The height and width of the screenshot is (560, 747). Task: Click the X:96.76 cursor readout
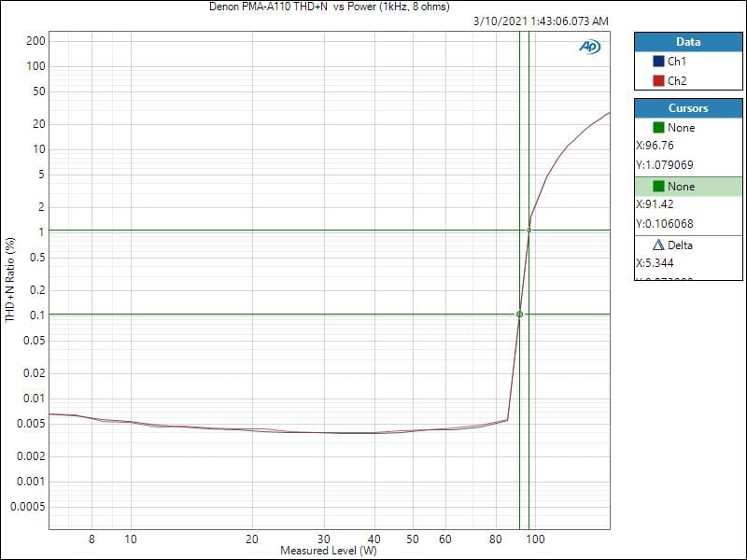(654, 146)
